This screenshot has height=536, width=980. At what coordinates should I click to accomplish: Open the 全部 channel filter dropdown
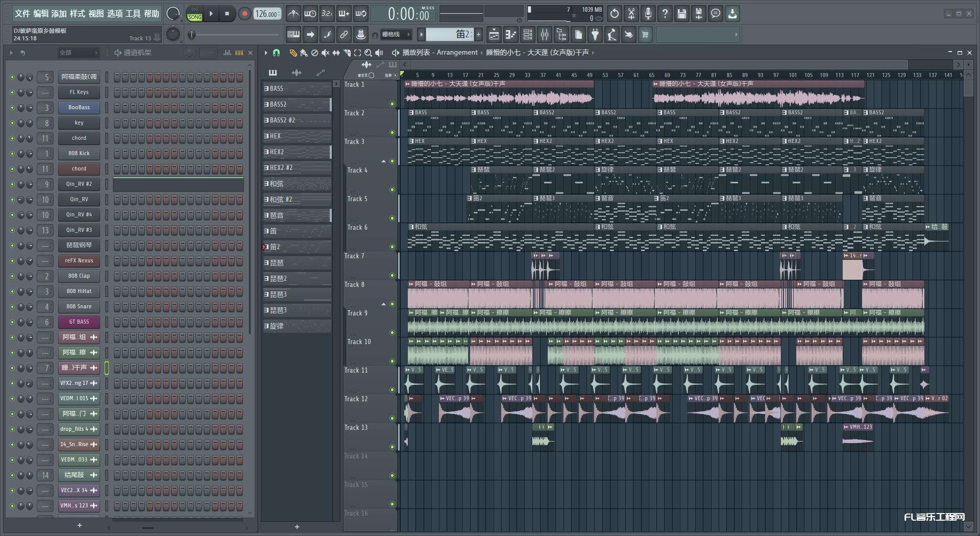78,53
